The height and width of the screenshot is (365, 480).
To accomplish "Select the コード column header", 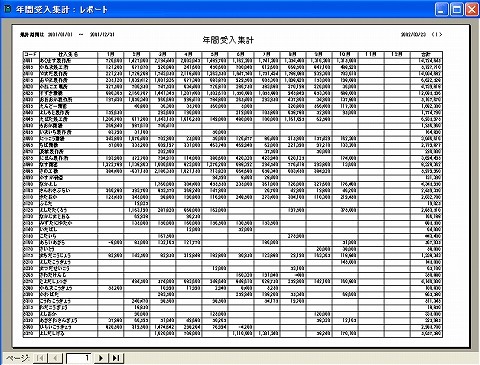I will pyautogui.click(x=31, y=54).
